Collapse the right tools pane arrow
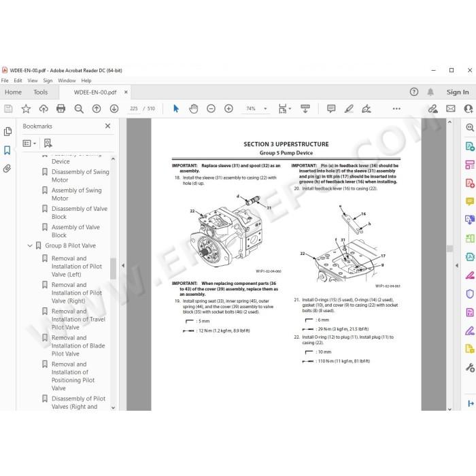The image size is (476, 476). (457, 266)
